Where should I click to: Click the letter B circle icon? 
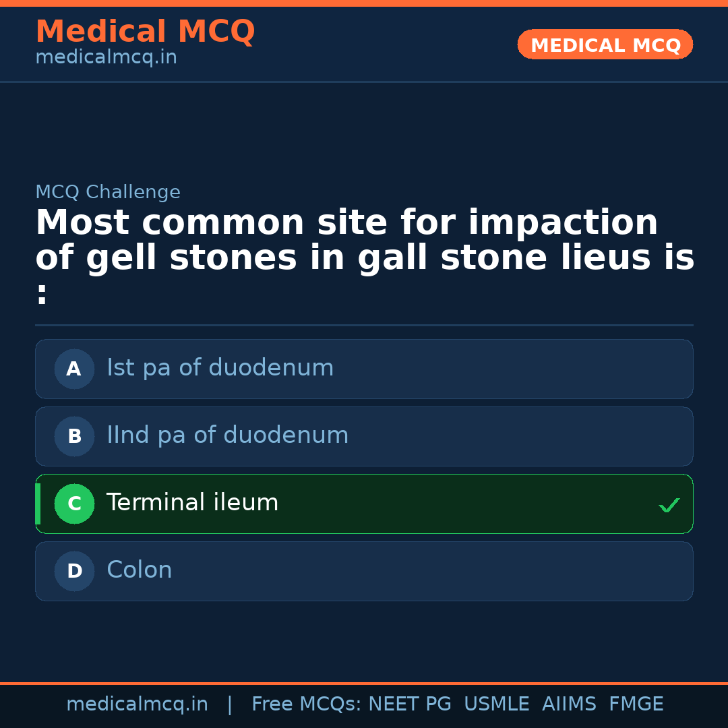(74, 436)
